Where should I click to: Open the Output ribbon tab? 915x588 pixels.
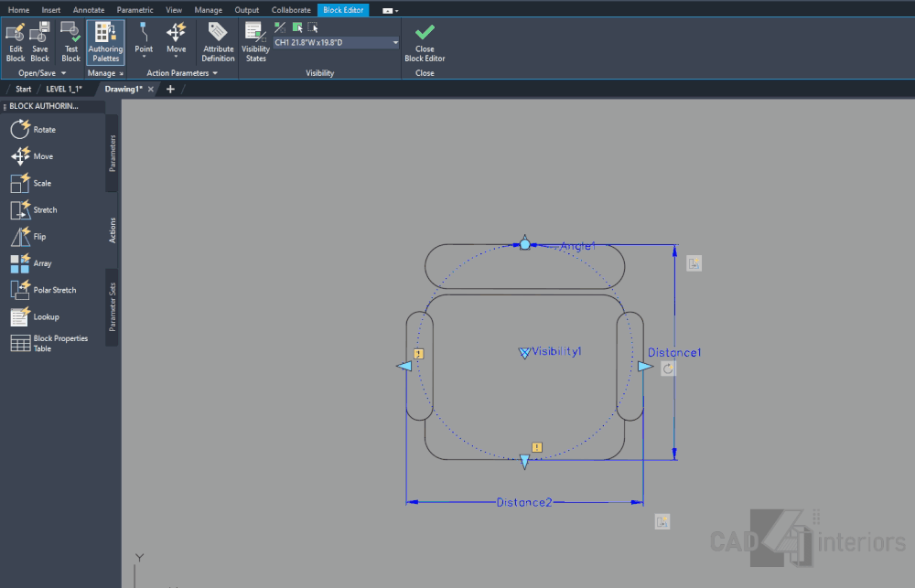pos(247,10)
